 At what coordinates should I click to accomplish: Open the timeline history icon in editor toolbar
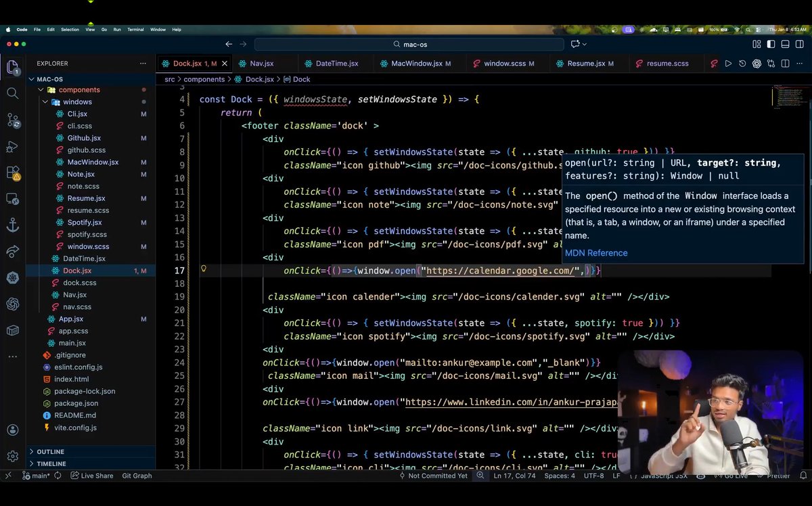742,64
